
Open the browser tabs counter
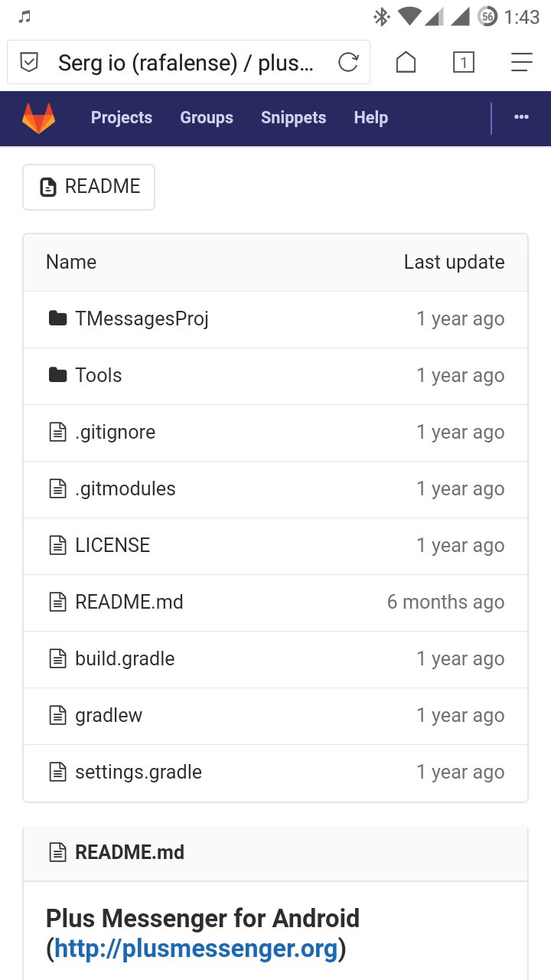click(x=463, y=62)
